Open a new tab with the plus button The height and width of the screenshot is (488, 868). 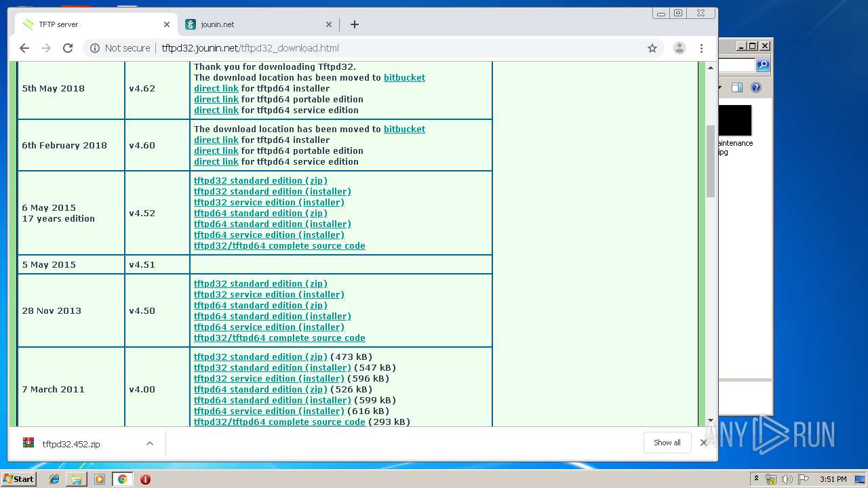[354, 24]
